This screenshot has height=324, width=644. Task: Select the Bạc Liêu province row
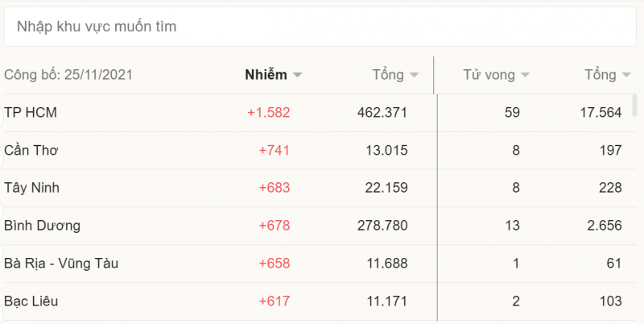pyautogui.click(x=31, y=301)
